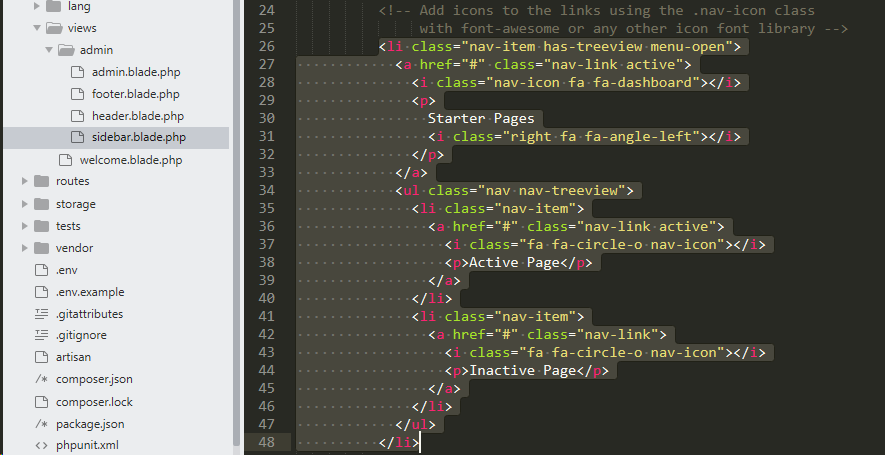This screenshot has height=455, width=885.
Task: Click line number 34 in gutter
Action: point(266,190)
